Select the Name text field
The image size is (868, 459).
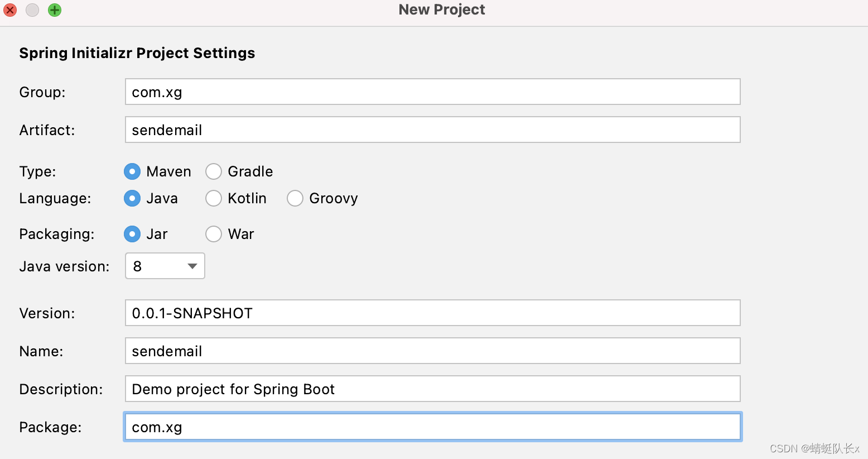[432, 351]
